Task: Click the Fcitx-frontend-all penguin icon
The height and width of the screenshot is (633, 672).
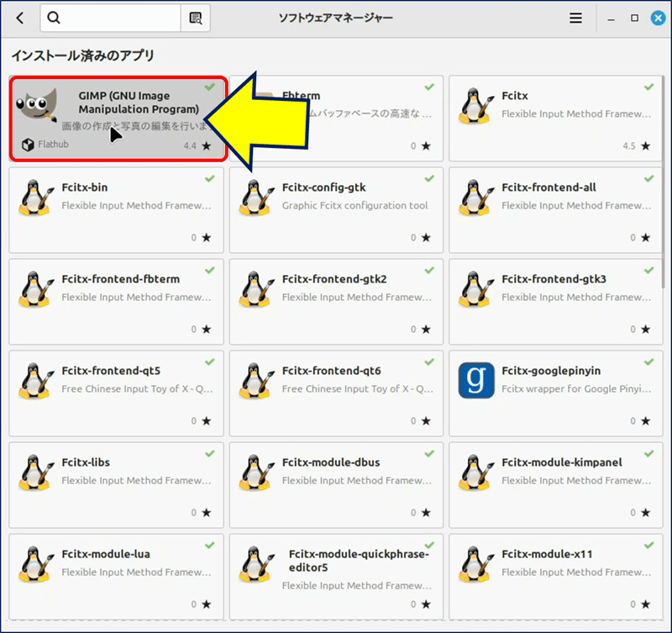Action: [475, 198]
